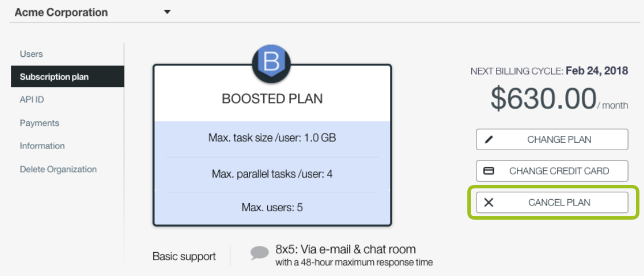
Task: Click the BOOSTED PLAN title
Action: [x=272, y=99]
